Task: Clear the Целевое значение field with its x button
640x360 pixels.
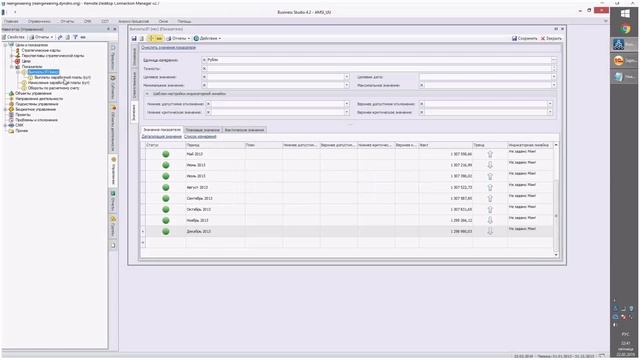Action: coord(204,77)
